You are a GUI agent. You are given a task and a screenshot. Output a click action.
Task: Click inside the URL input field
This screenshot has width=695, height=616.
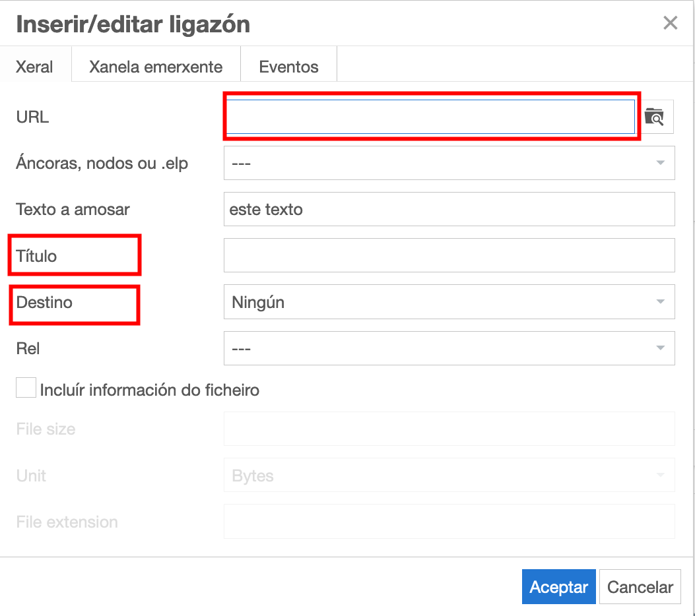[x=429, y=115]
